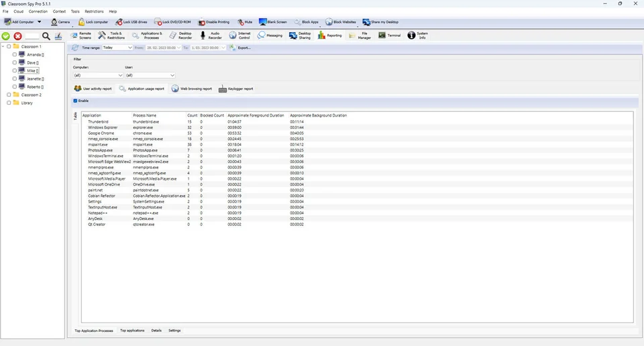The width and height of the screenshot is (644, 346).
Task: Click the Reporting toolbar button
Action: [329, 36]
